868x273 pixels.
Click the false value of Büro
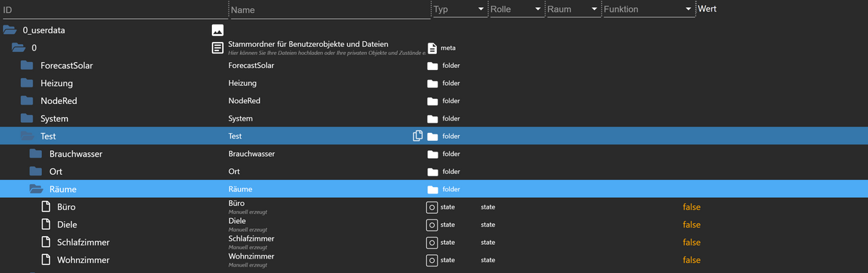(692, 207)
